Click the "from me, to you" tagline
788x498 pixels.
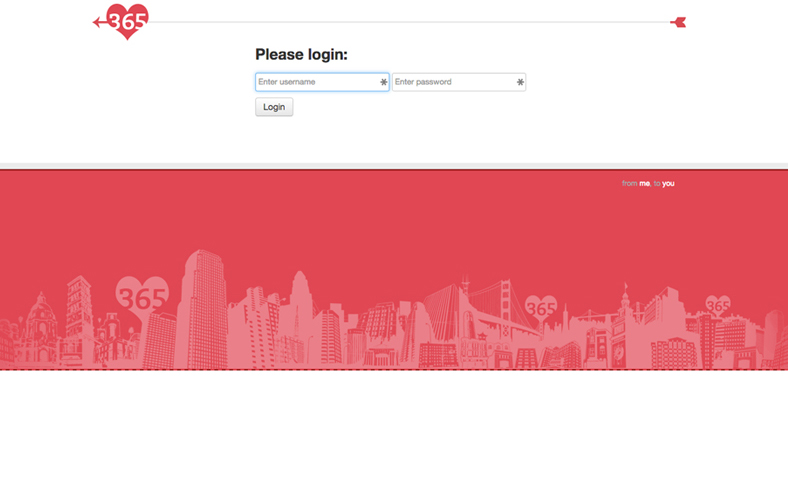pyautogui.click(x=648, y=184)
